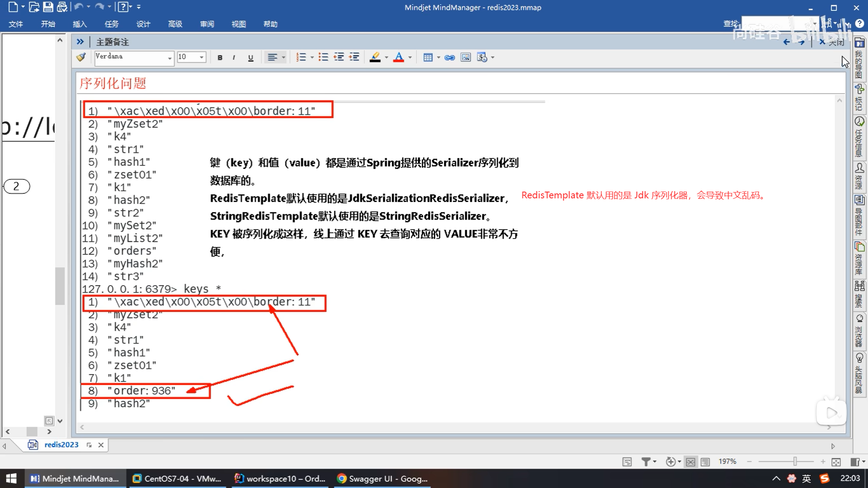Increase indent of the paragraph
This screenshot has width=868, height=488.
354,57
